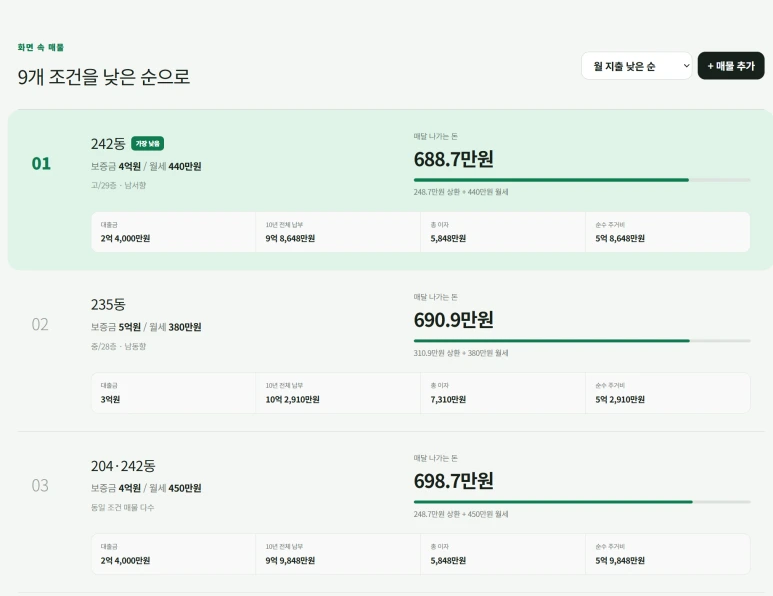Screen dimensions: 773x596
Task: Open the 월 지출 낮은 순 sort dropdown
Action: (x=636, y=66)
